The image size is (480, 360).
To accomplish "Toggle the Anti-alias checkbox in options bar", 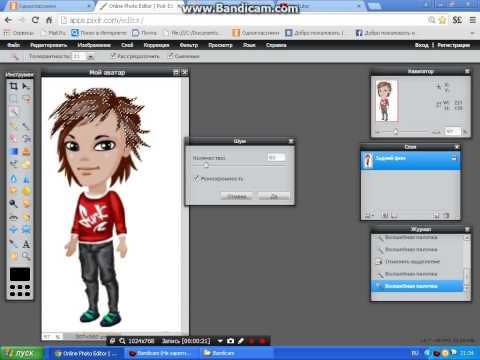I will [170, 56].
